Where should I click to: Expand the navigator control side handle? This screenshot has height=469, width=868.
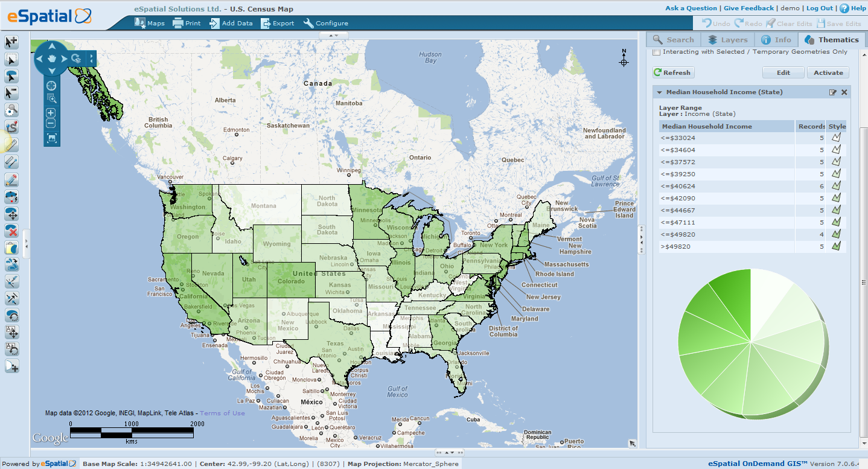pos(92,59)
